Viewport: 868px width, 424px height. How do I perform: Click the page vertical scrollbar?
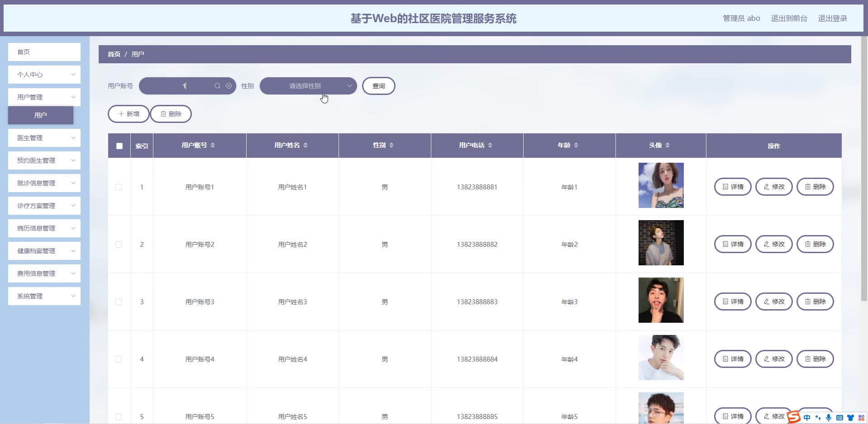[x=864, y=168]
